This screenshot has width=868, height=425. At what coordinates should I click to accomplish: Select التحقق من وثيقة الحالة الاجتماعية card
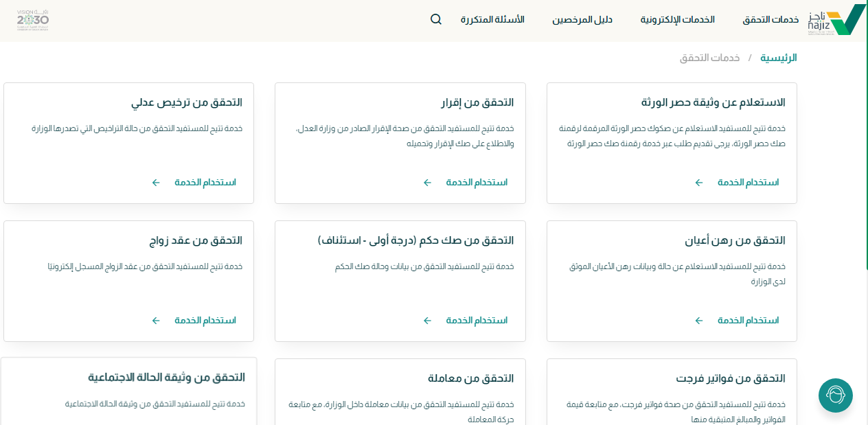[166, 378]
